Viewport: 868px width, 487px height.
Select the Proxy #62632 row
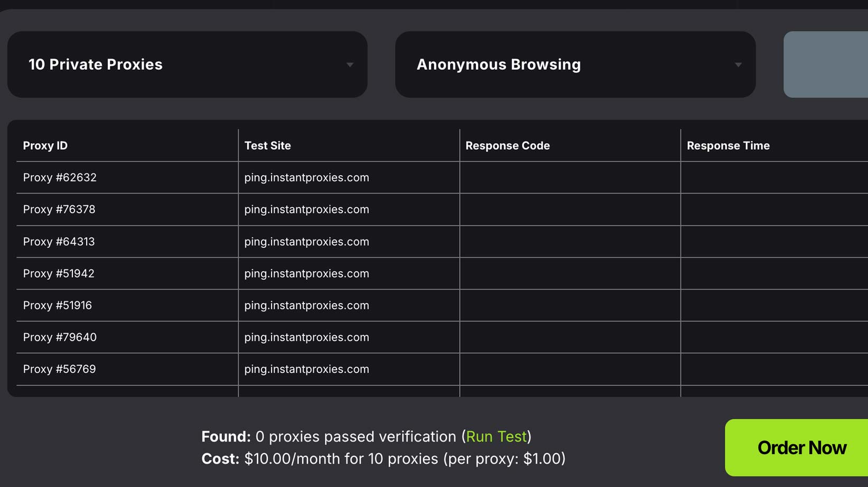pos(60,178)
